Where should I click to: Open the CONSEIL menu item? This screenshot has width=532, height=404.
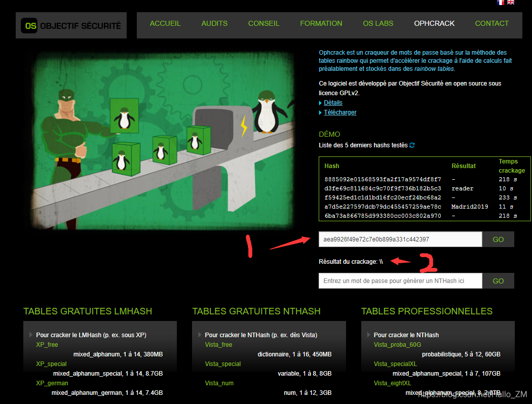(x=263, y=23)
